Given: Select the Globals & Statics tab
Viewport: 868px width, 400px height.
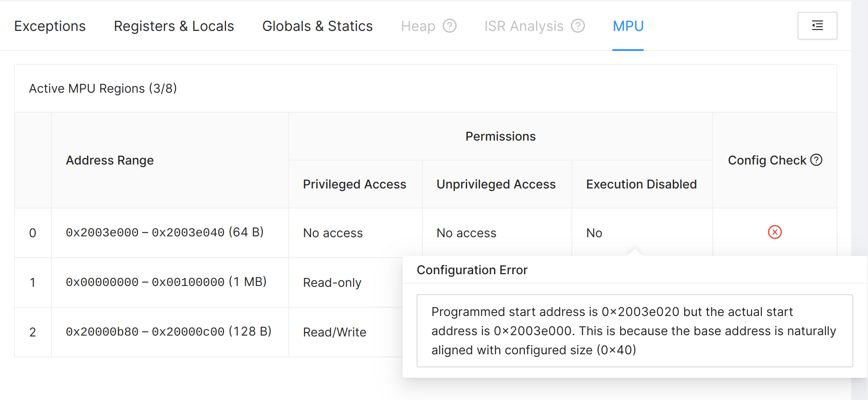Looking at the screenshot, I should [317, 26].
